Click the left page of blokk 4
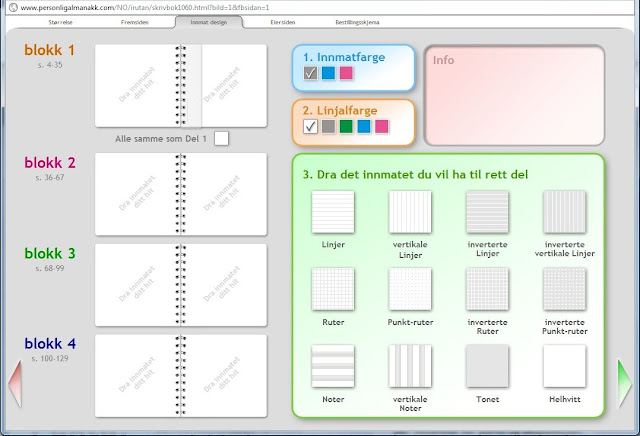Image resolution: width=640 pixels, height=436 pixels. pyautogui.click(x=136, y=376)
